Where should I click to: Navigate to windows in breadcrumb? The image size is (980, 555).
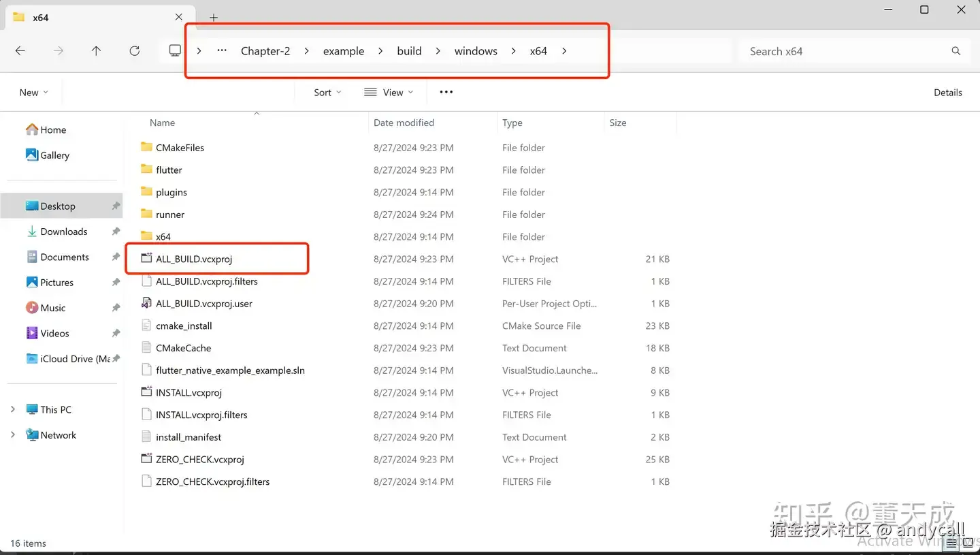[476, 51]
